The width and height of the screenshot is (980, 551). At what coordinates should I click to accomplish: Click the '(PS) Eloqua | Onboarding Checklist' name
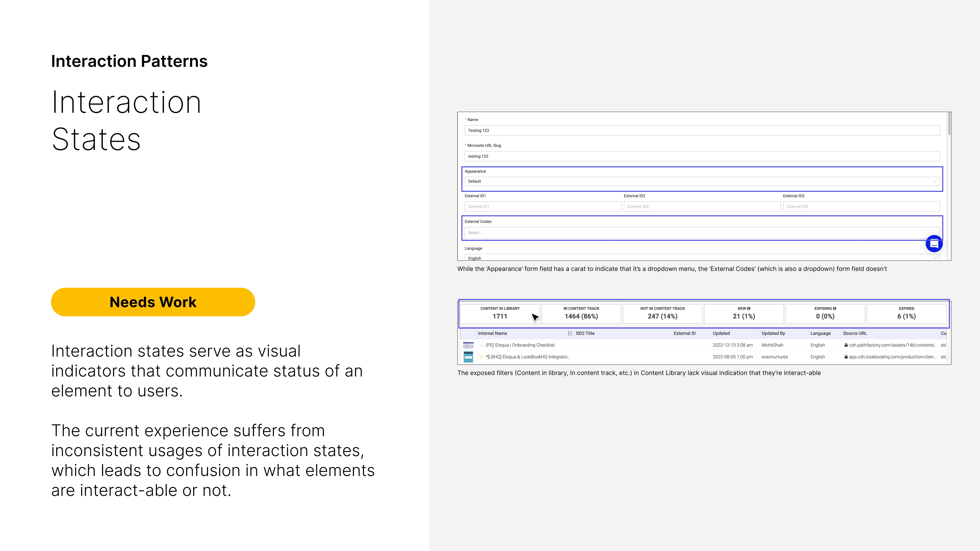coord(520,345)
